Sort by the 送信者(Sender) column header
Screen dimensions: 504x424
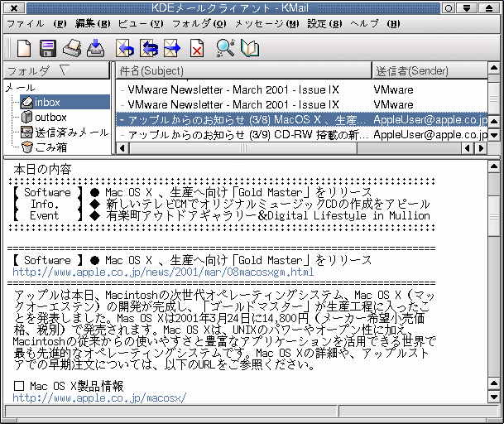pyautogui.click(x=430, y=70)
